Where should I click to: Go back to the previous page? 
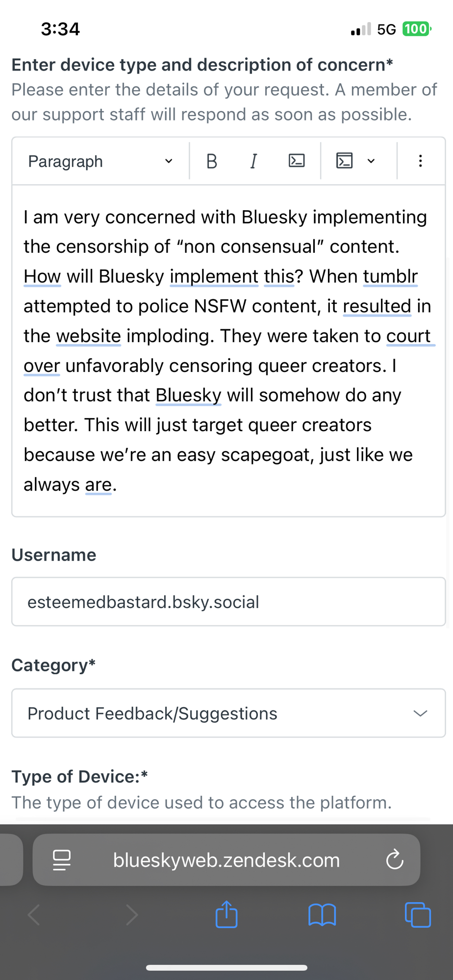(x=34, y=914)
